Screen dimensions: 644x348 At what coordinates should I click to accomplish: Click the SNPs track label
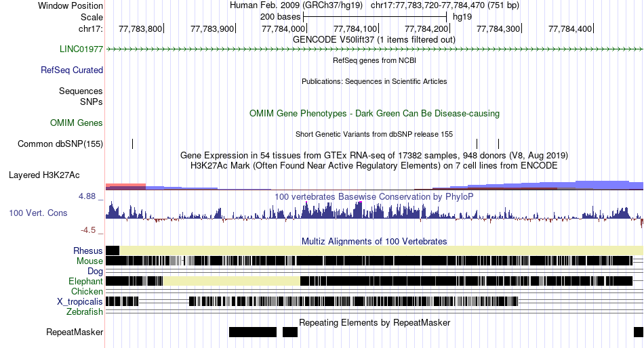click(92, 102)
